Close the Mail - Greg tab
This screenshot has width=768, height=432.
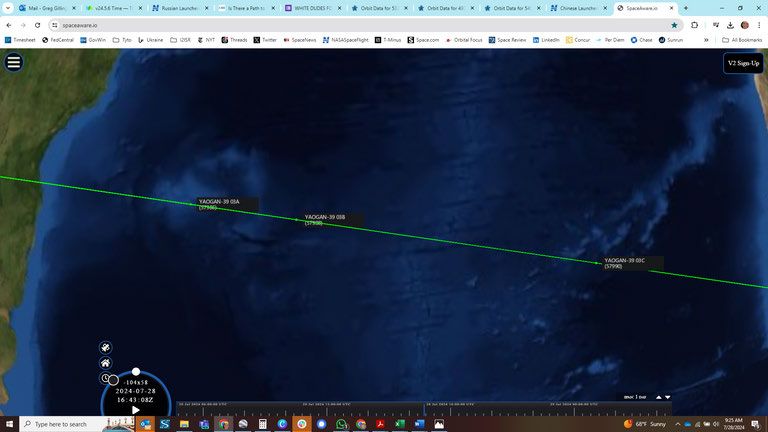(74, 8)
